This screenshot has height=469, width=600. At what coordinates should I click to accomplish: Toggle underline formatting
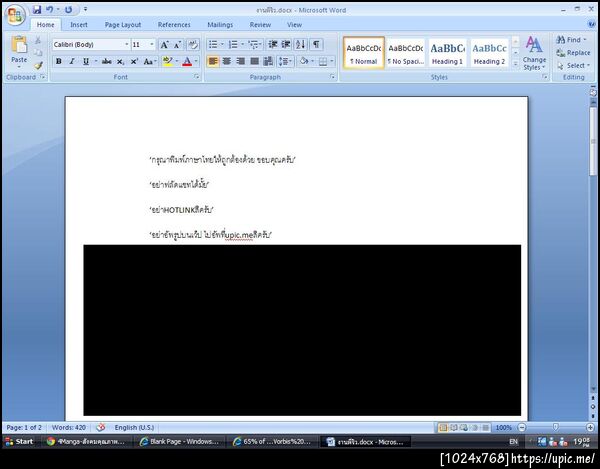86,61
